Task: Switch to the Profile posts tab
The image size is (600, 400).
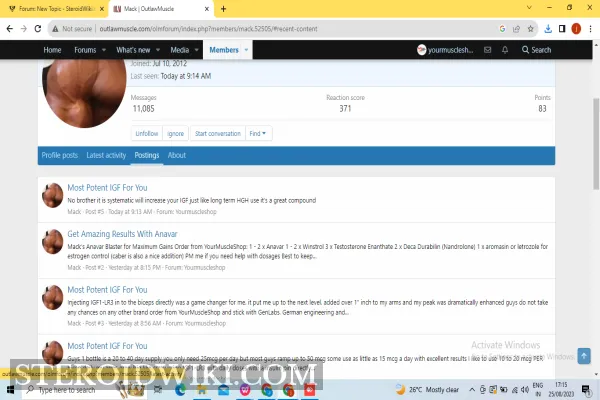Action: (60, 155)
